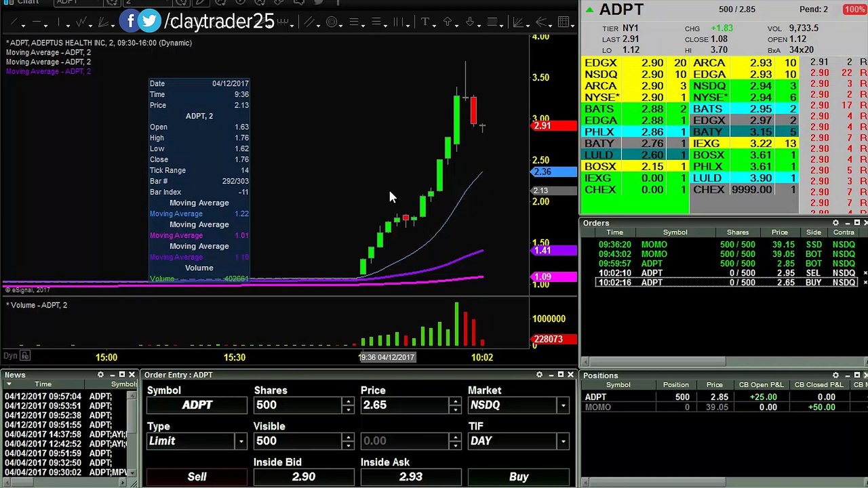Image resolution: width=868 pixels, height=488 pixels.
Task: Sort News by Time column header
Action: click(43, 384)
